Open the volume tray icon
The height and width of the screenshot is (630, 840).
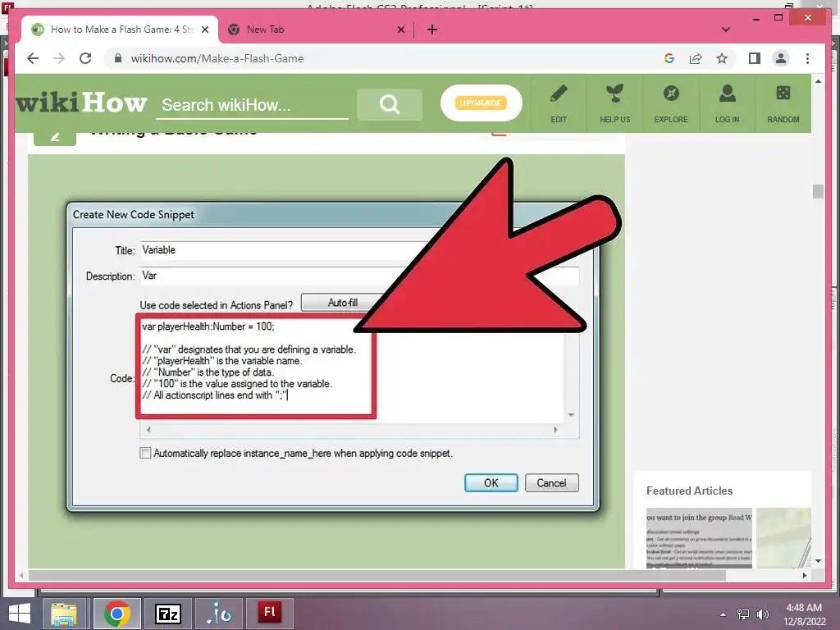click(x=763, y=614)
